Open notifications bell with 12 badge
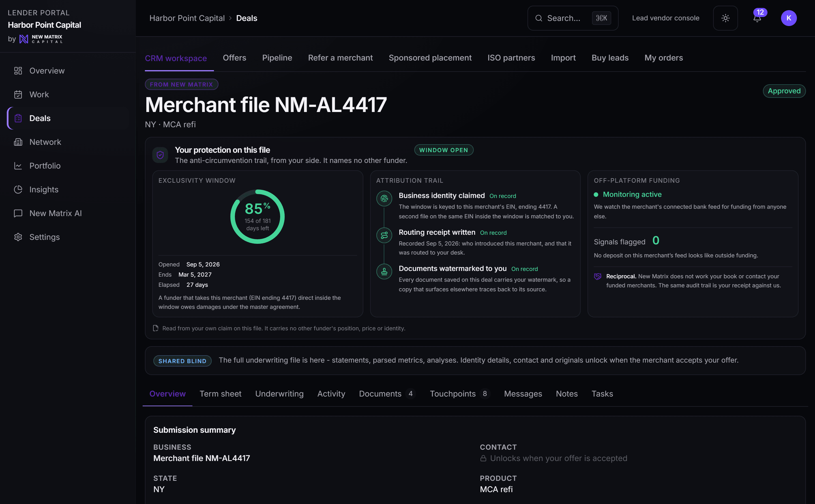The image size is (815, 504). point(757,18)
